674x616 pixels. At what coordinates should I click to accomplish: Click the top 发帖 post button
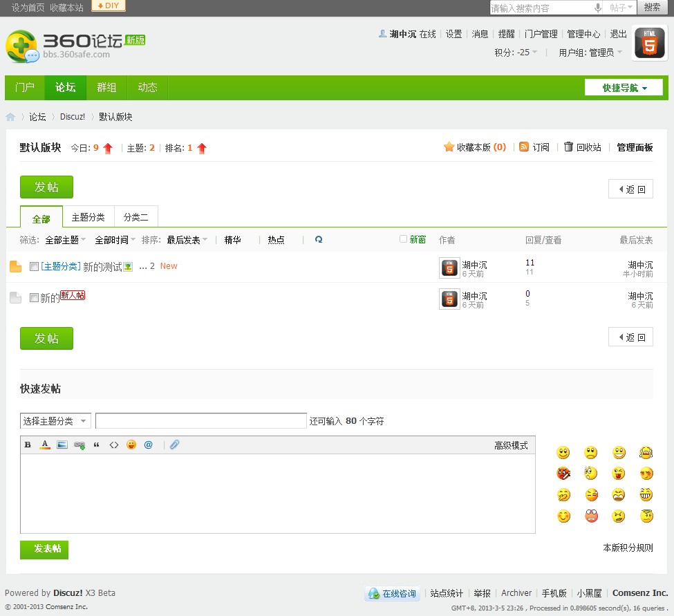coord(46,187)
